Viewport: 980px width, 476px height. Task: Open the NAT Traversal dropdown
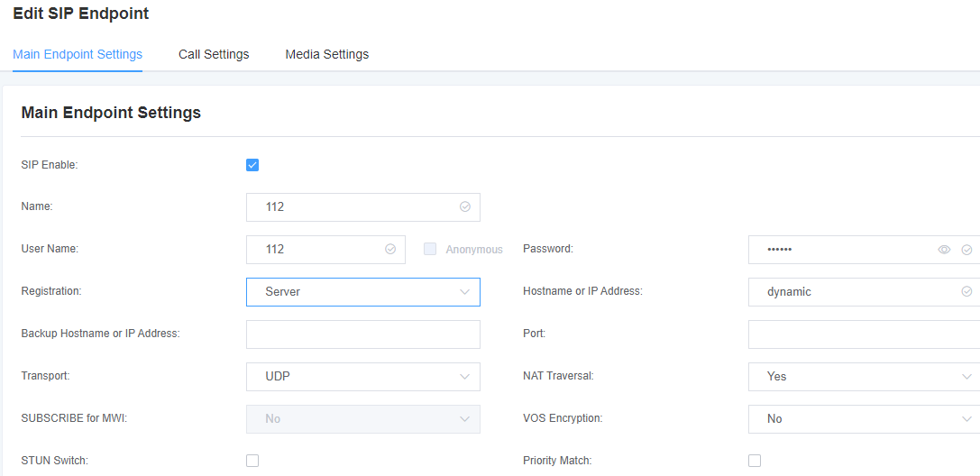coord(864,377)
